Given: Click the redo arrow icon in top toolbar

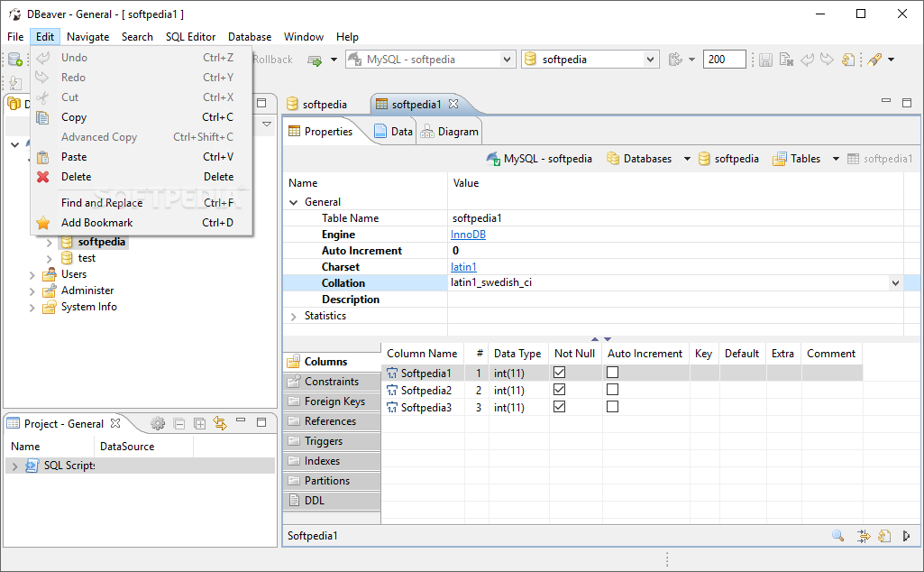Looking at the screenshot, I should (827, 60).
